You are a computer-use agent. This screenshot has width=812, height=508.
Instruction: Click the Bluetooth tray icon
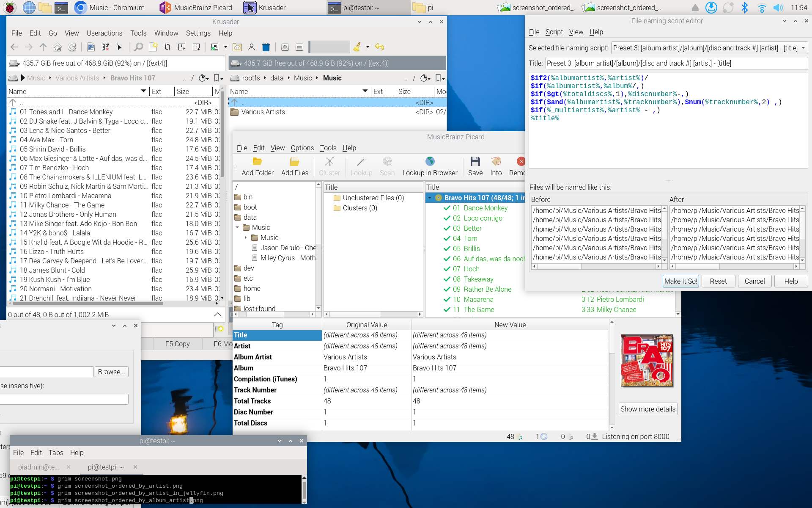(x=745, y=8)
